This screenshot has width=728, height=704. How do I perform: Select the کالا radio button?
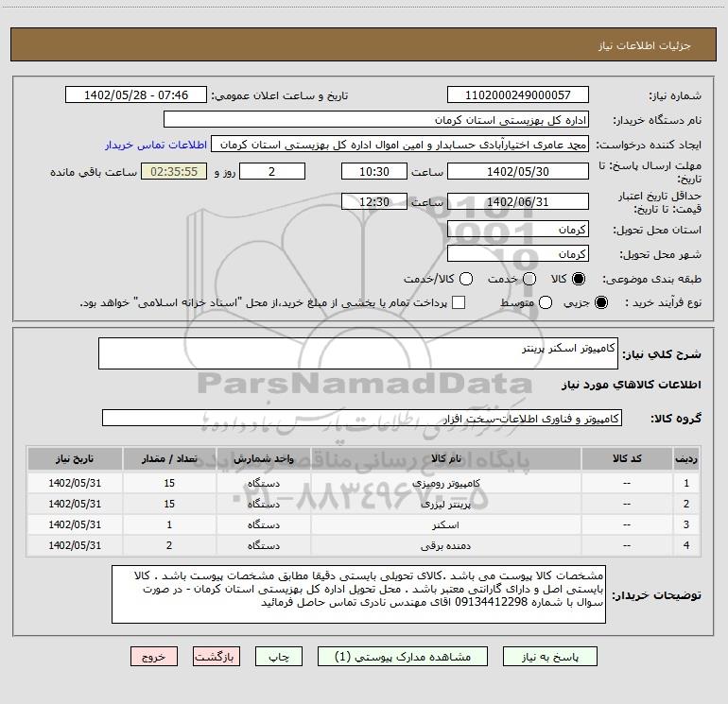579,279
